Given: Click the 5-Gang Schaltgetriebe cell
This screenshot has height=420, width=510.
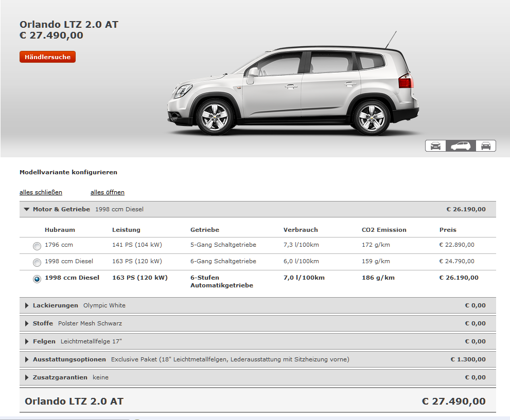Looking at the screenshot, I should [x=223, y=245].
